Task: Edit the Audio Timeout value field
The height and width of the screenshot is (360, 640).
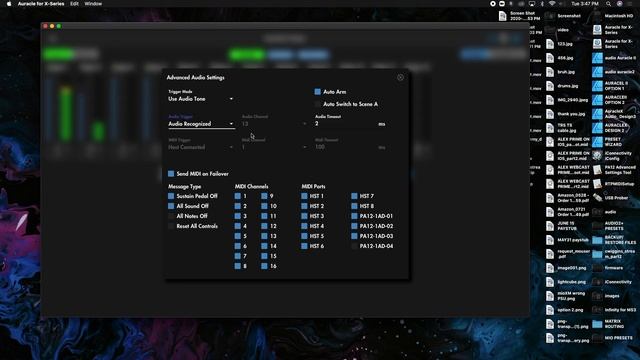Action: pos(345,124)
